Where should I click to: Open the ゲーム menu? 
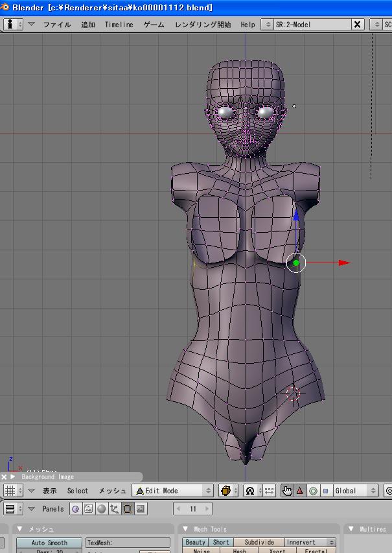(x=154, y=25)
